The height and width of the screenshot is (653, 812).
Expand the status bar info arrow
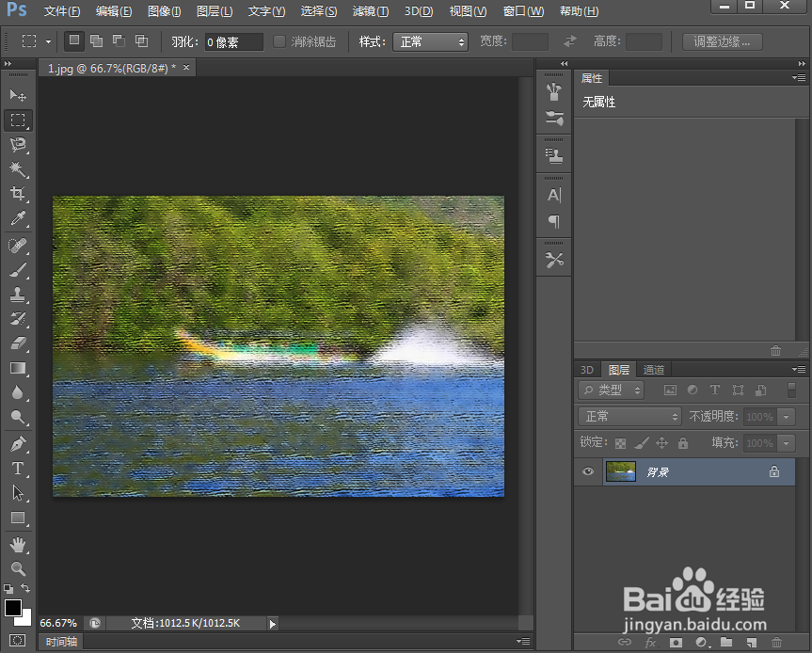click(273, 624)
